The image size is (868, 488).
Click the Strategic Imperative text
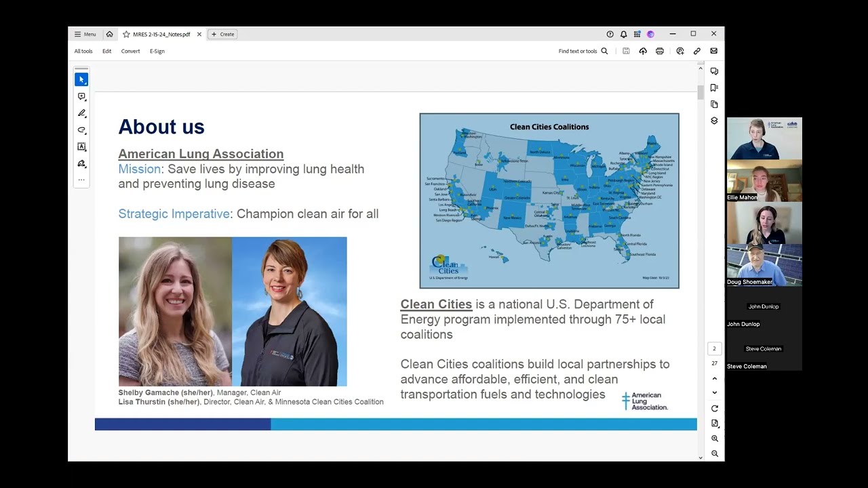174,214
